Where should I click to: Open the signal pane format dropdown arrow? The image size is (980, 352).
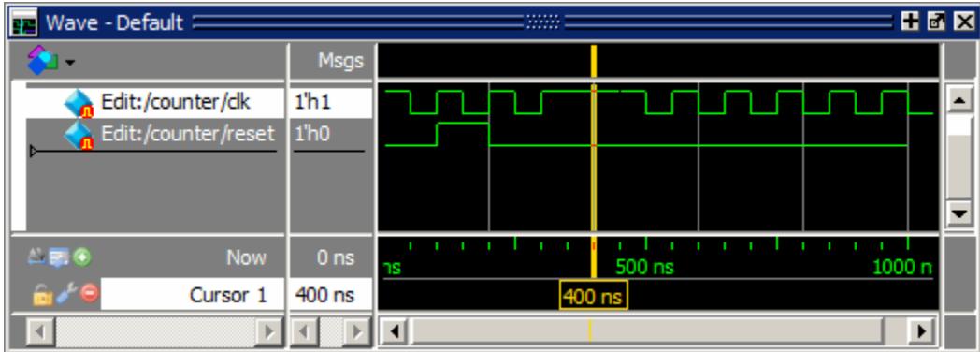click(x=69, y=63)
